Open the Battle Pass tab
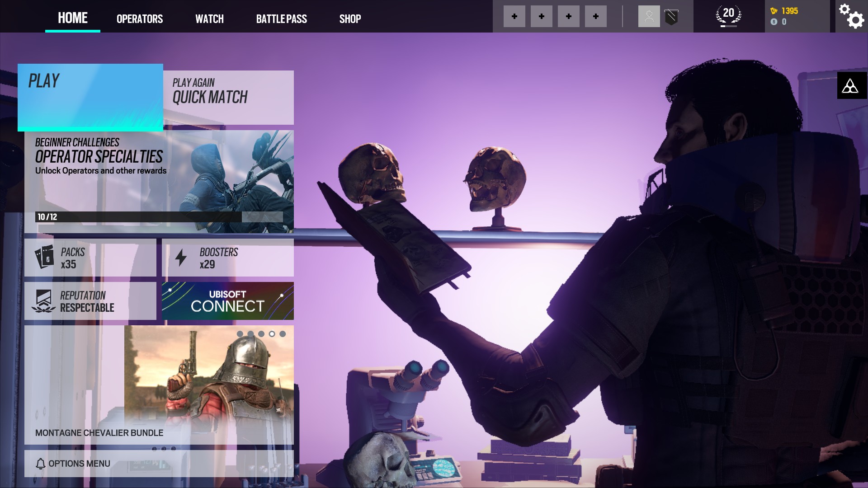Screen dimensions: 868x488 (282, 19)
